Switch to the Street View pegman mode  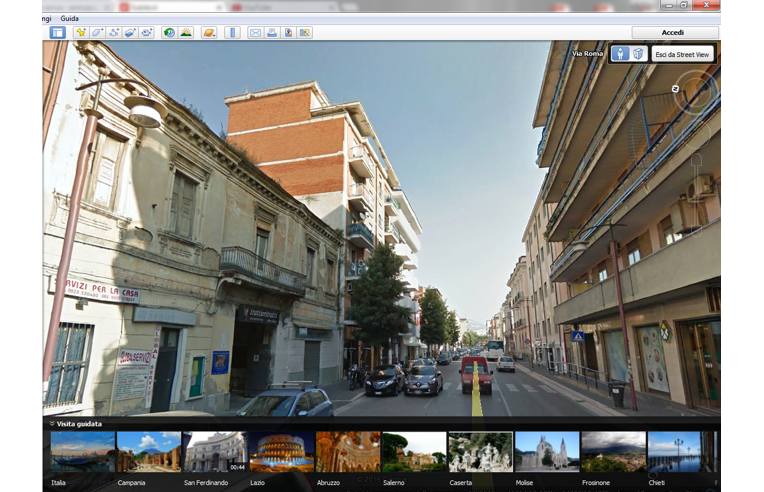click(620, 54)
